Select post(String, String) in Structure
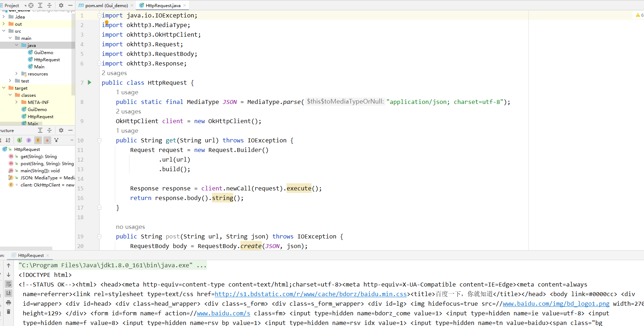Image resolution: width=644 pixels, height=326 pixels. pyautogui.click(x=47, y=164)
